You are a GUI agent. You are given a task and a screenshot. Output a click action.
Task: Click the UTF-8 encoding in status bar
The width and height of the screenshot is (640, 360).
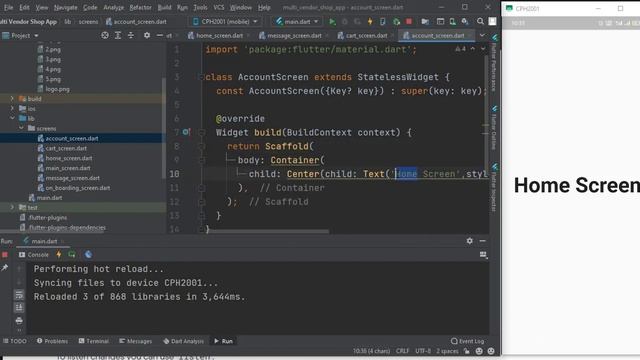point(422,351)
